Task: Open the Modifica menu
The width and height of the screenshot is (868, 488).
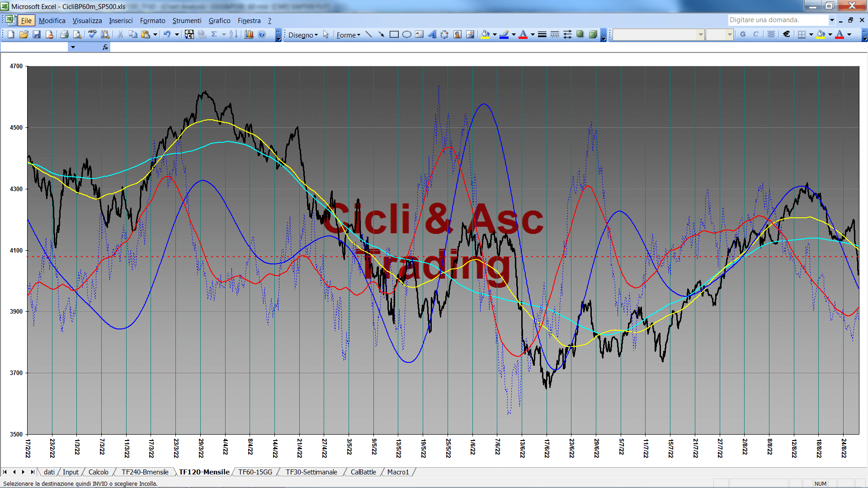Action: (52, 21)
